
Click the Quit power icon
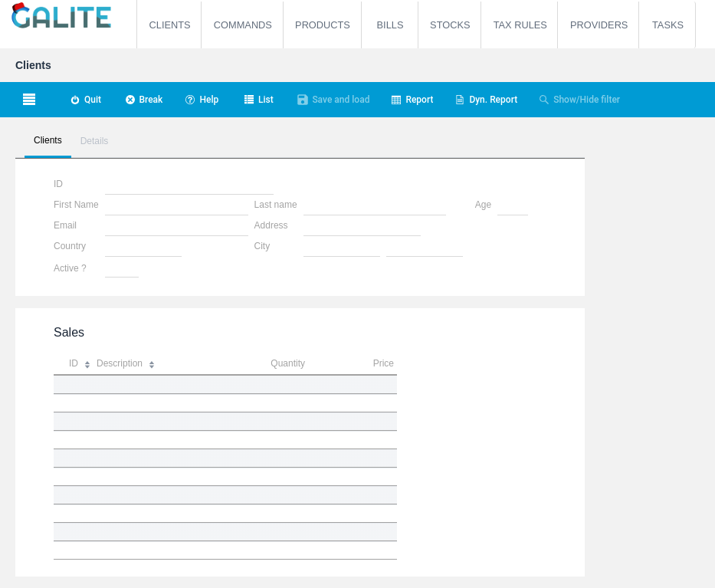point(75,100)
